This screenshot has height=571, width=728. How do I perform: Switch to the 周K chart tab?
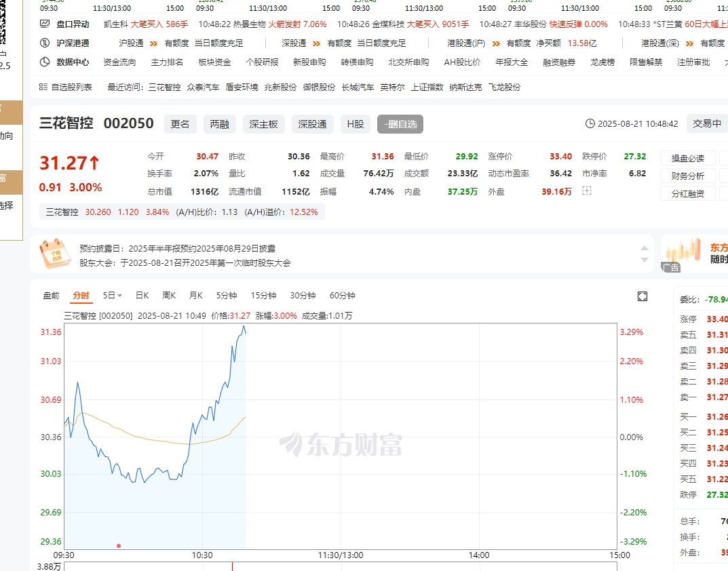(169, 295)
